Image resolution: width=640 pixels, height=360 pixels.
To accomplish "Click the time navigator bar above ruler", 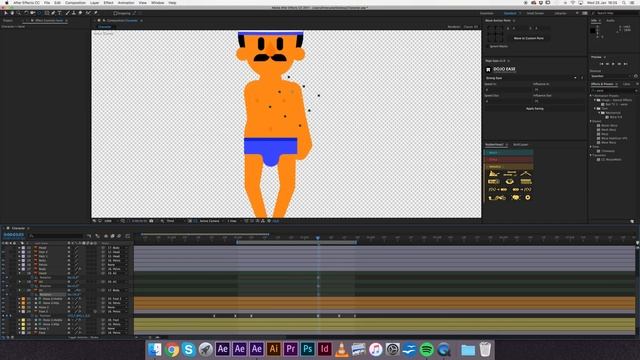I will click(205, 234).
